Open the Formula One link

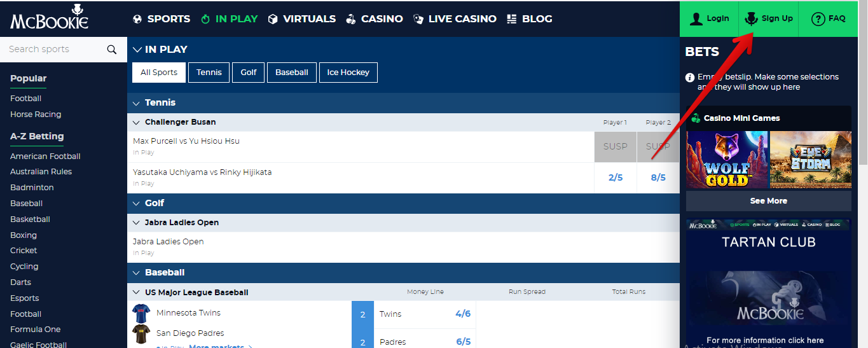35,330
